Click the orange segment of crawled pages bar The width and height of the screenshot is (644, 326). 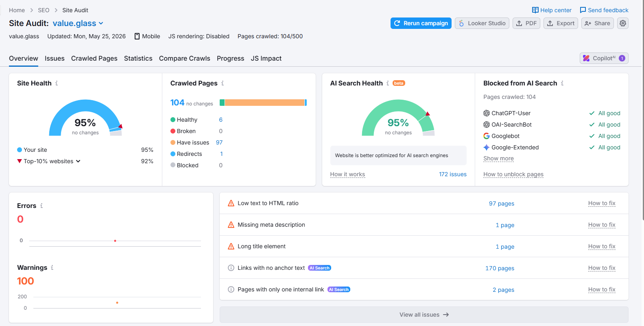(264, 103)
